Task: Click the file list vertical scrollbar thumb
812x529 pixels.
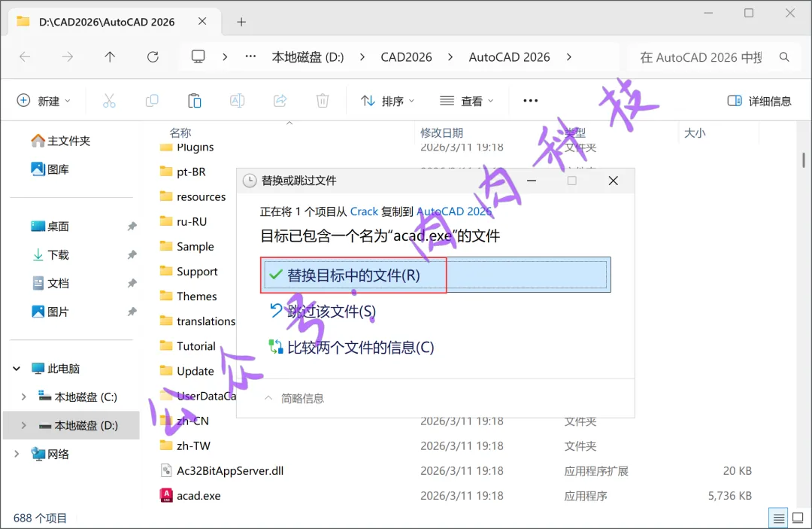Action: 804,160
